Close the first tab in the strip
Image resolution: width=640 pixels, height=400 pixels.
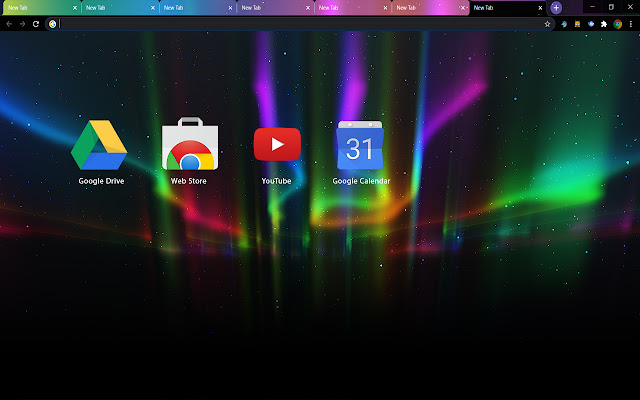pos(74,7)
